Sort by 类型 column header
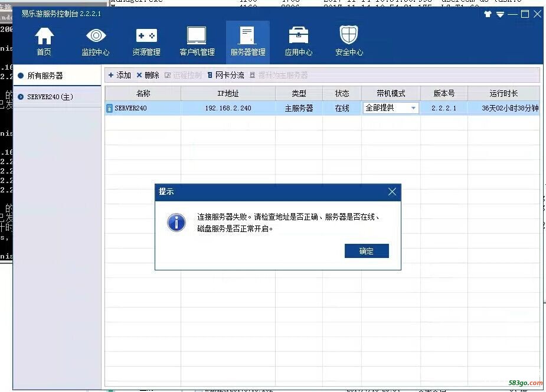Viewport: 546px width, 392px height. point(299,93)
